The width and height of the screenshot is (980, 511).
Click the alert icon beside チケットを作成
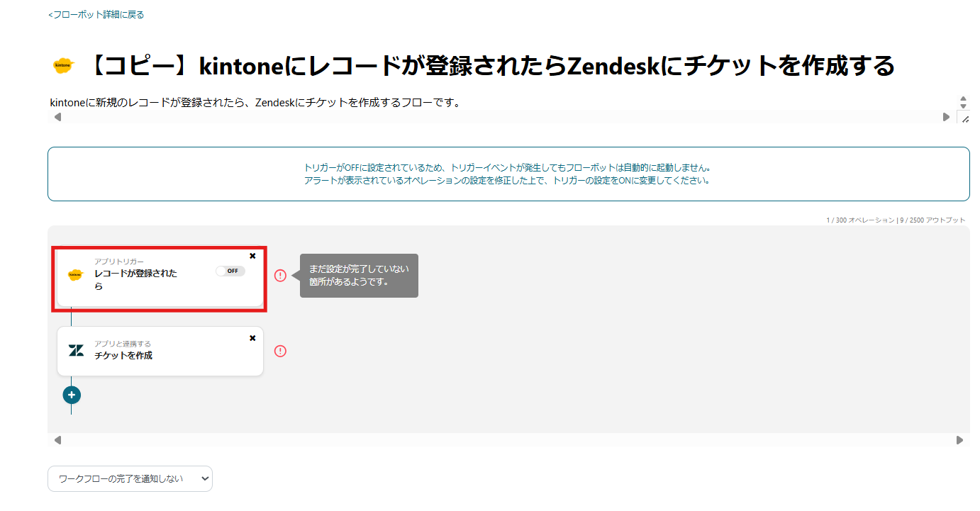point(280,351)
